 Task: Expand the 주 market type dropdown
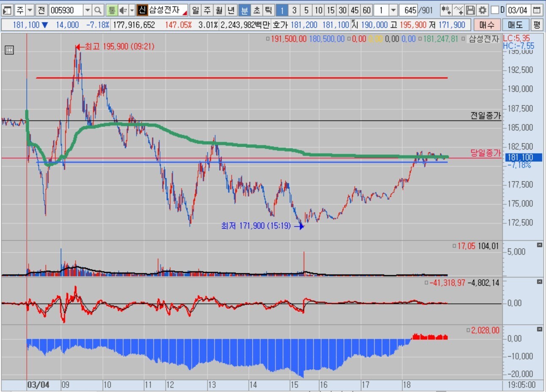[30, 10]
